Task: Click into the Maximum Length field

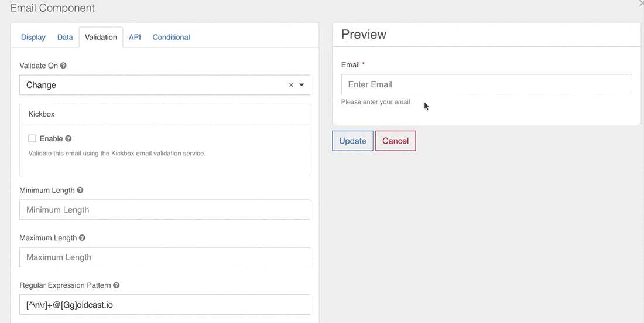Action: [165, 257]
